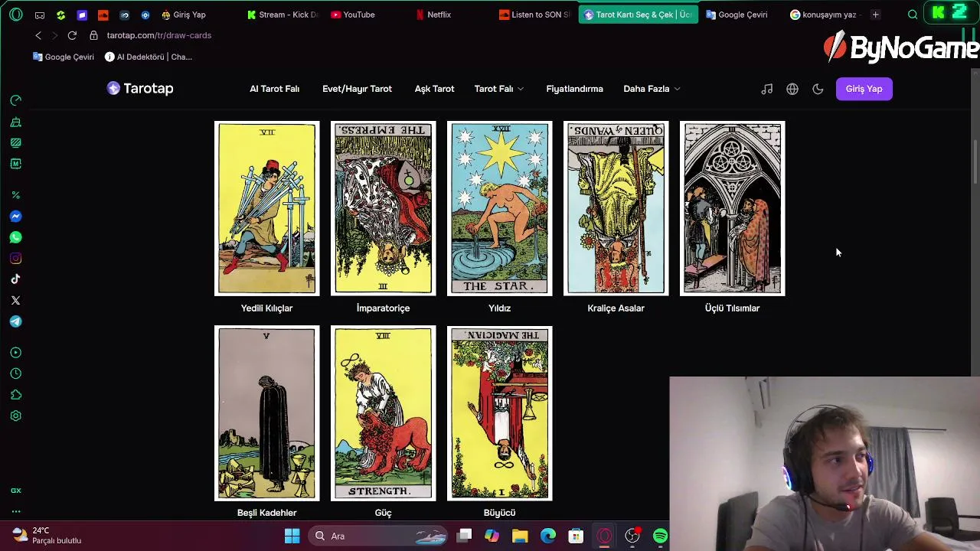Switch to Google Çeviri tab
This screenshot has height=551, width=980.
(737, 15)
